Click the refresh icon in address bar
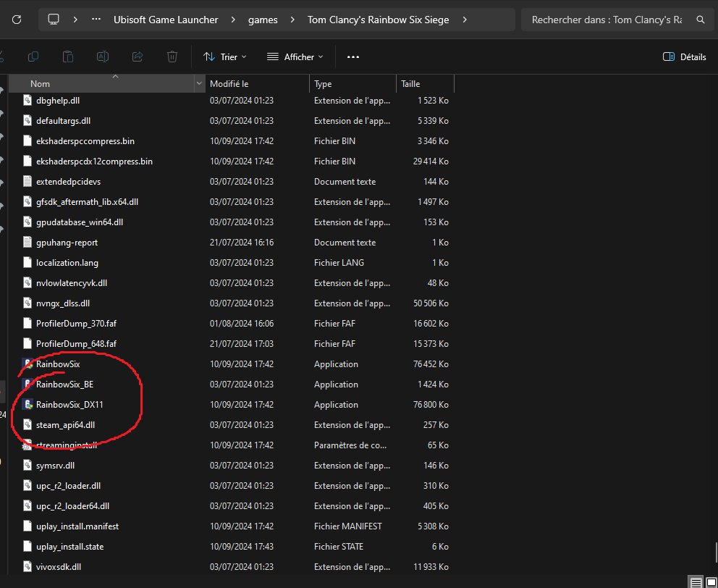Image resolution: width=718 pixels, height=588 pixels. [x=17, y=20]
